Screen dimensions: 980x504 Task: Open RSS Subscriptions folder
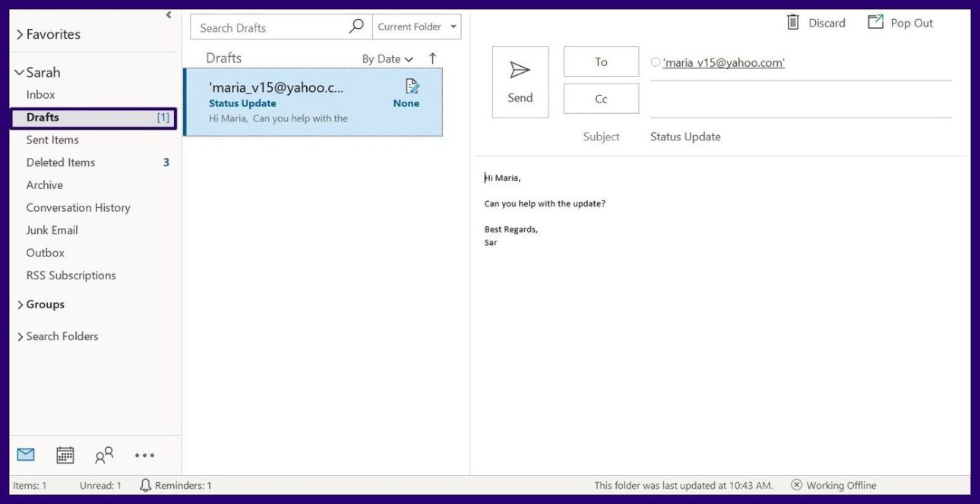coord(71,276)
